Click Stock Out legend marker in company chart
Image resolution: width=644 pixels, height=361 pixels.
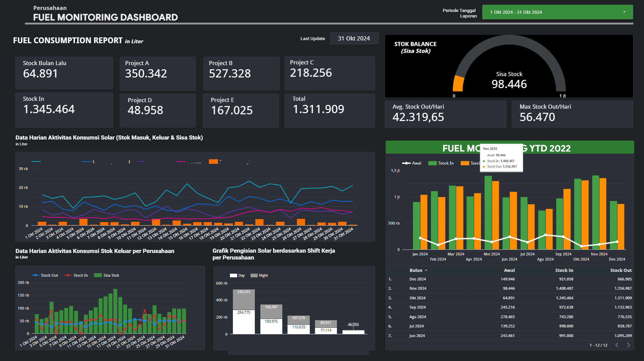[36, 275]
